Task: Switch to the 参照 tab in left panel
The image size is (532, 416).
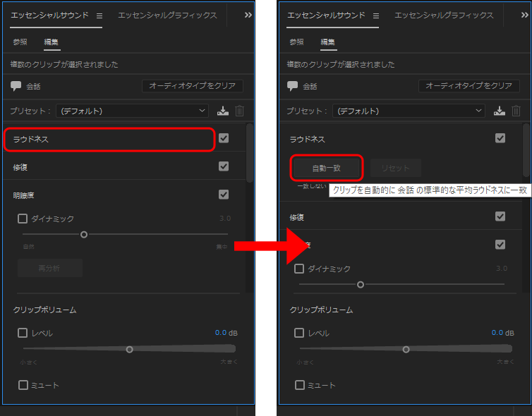Action: [20, 42]
